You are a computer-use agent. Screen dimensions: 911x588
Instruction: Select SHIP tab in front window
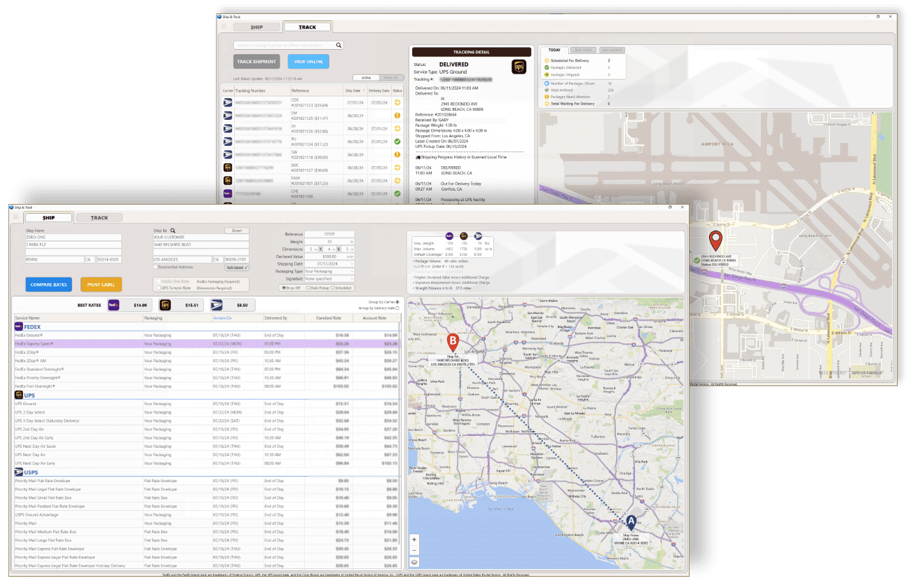[x=48, y=218]
